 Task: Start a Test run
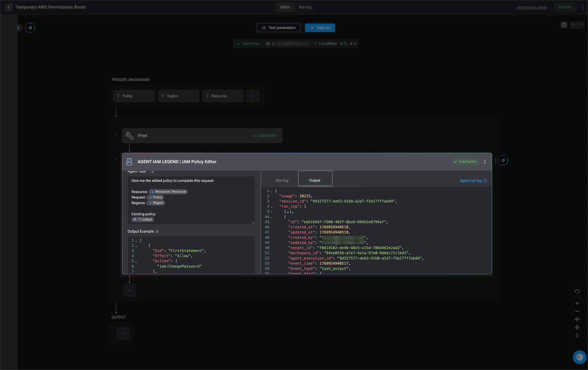click(x=320, y=28)
